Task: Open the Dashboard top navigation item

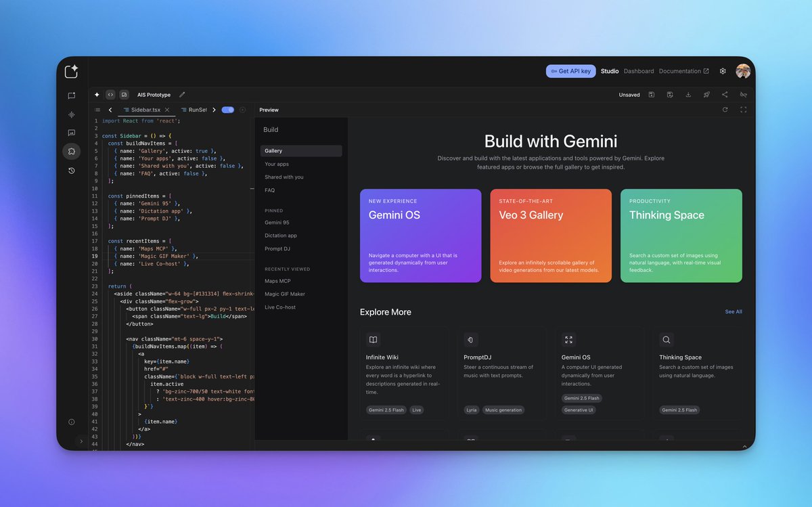Action: coord(639,71)
